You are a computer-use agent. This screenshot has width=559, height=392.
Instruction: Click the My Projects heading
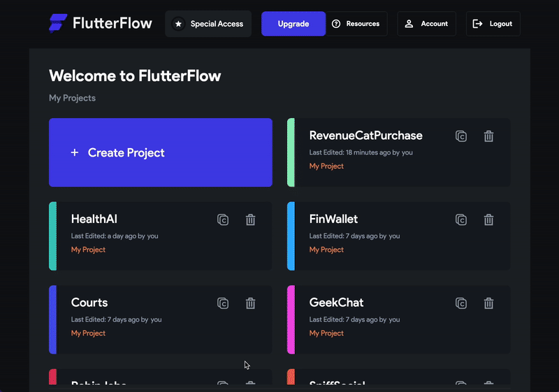pos(72,98)
